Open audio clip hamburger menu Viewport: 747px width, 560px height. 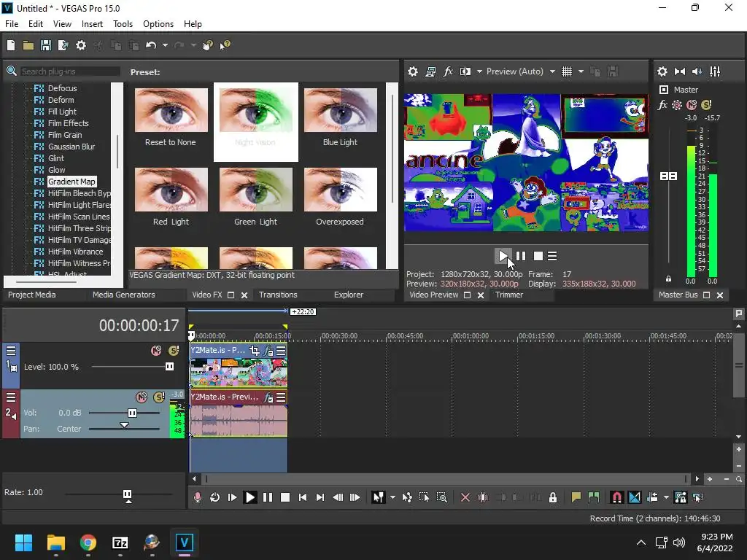(x=281, y=397)
